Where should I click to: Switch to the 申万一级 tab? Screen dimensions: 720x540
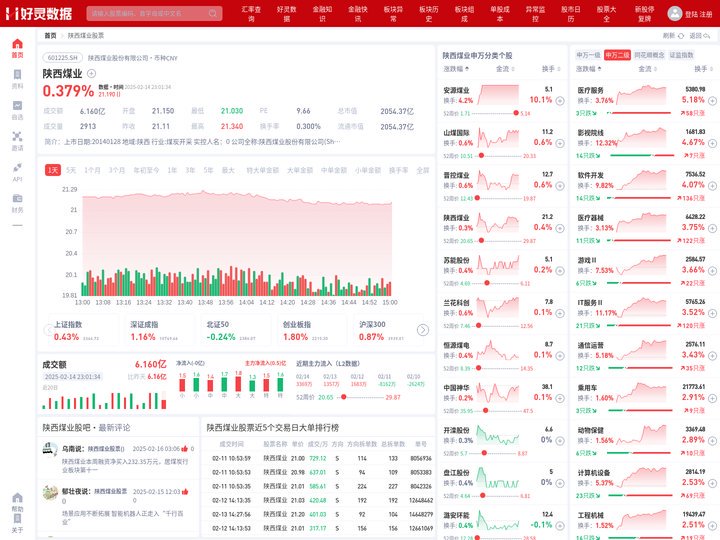pos(588,55)
